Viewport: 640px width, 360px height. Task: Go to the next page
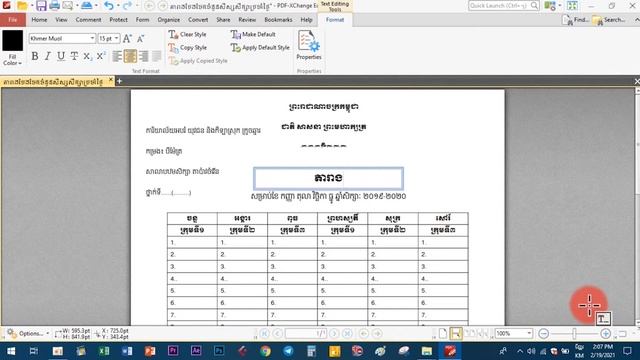point(334,333)
